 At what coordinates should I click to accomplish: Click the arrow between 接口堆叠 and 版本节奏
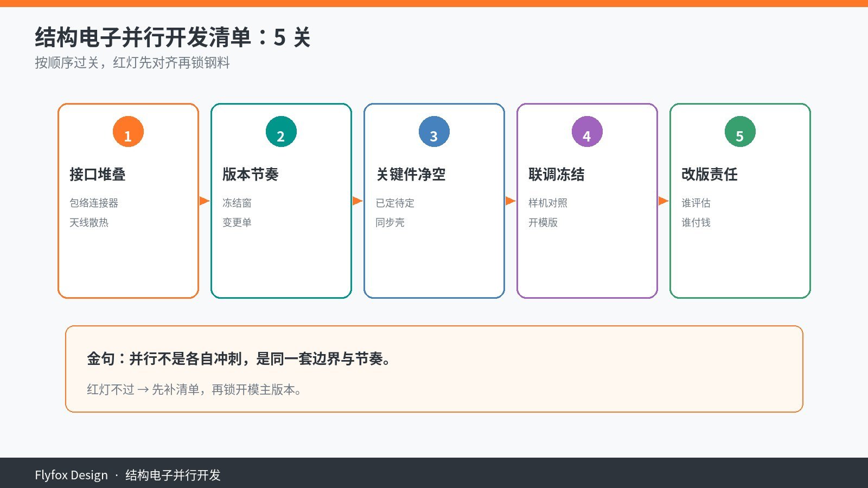tap(205, 201)
